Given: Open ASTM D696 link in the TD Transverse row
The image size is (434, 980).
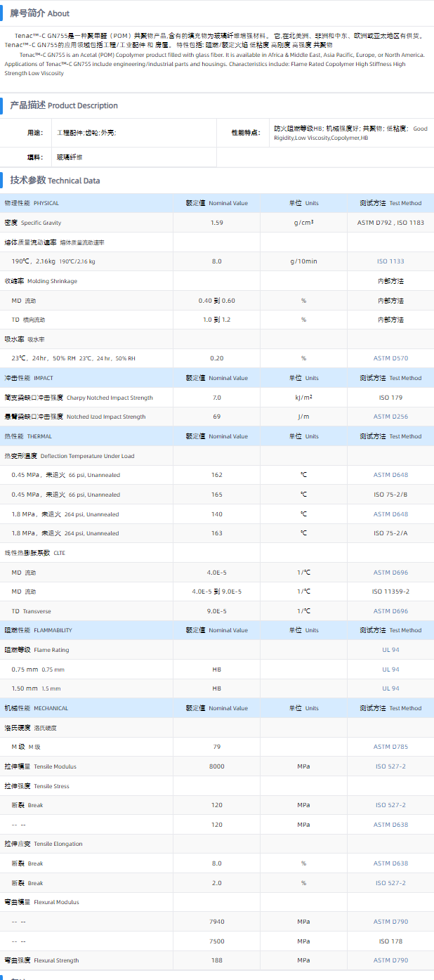Looking at the screenshot, I should (x=390, y=611).
